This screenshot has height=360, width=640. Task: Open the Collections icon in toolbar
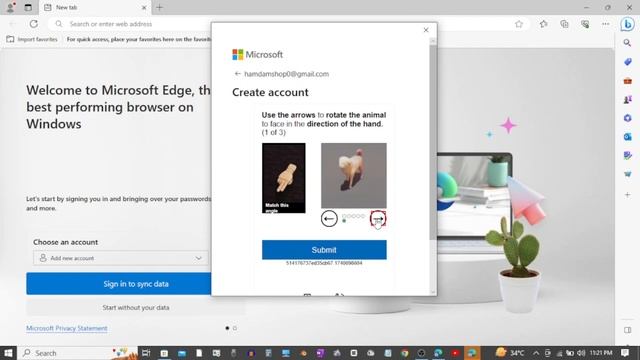click(564, 24)
